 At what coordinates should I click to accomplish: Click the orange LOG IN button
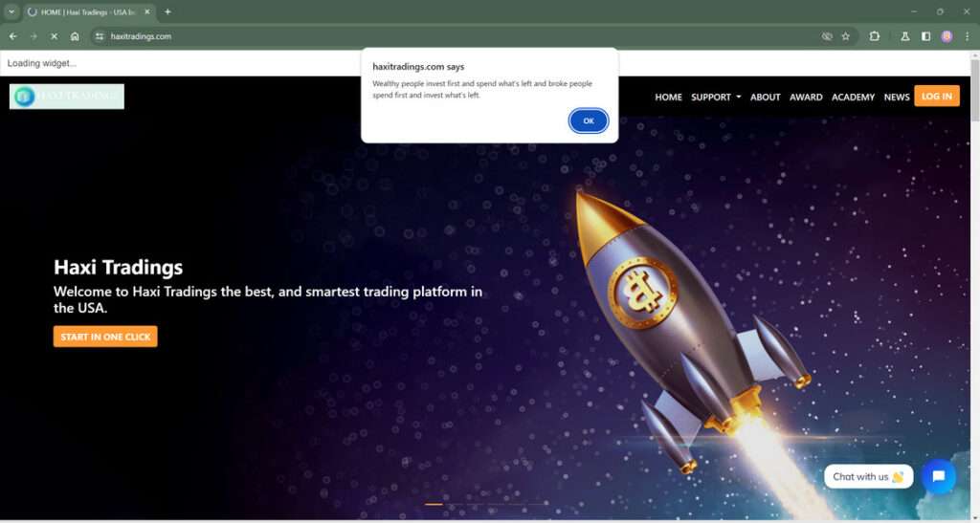tap(936, 97)
